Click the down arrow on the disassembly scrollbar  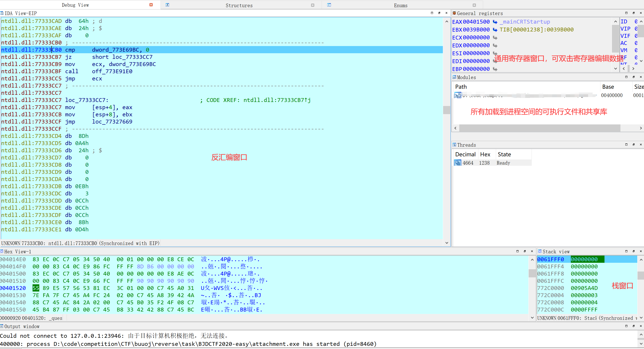pyautogui.click(x=446, y=242)
